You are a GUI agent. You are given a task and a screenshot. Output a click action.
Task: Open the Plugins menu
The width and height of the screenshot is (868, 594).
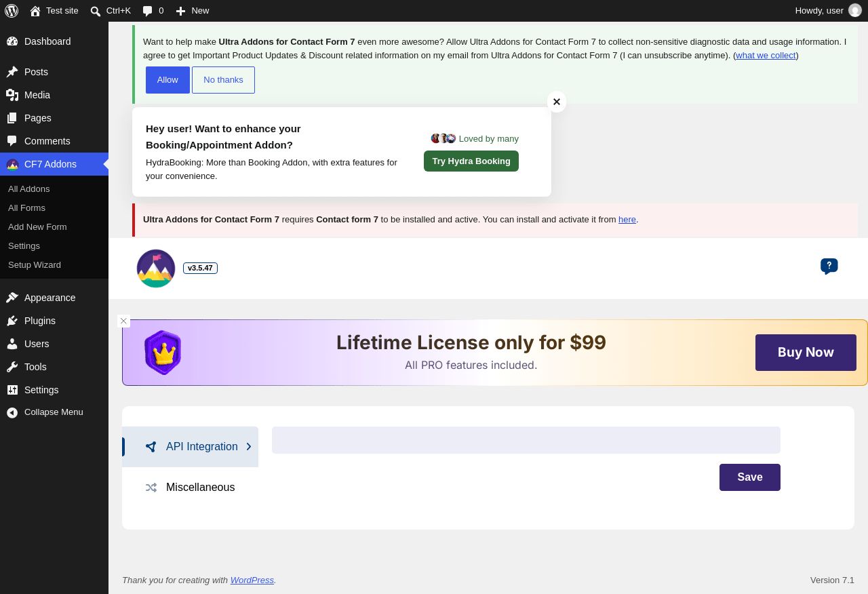[54, 321]
